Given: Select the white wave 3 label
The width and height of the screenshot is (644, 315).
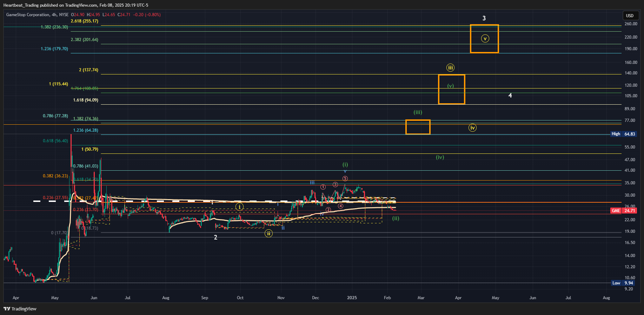Looking at the screenshot, I should (484, 18).
